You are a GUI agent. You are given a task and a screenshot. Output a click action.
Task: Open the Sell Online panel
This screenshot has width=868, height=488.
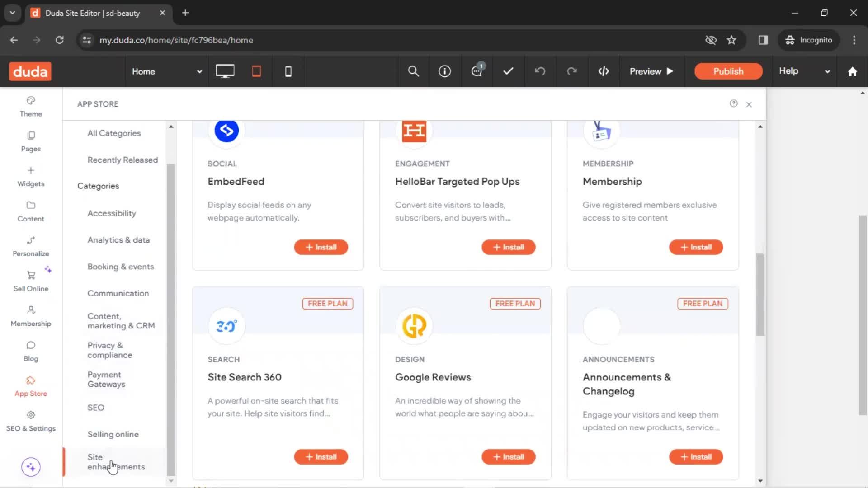pos(31,281)
